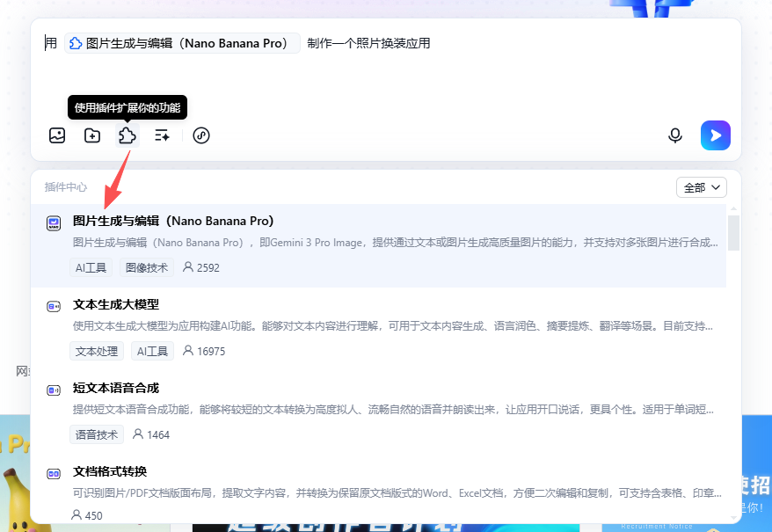Click the 短文本语音合成 plugin icon
Image resolution: width=772 pixels, height=532 pixels.
point(54,390)
